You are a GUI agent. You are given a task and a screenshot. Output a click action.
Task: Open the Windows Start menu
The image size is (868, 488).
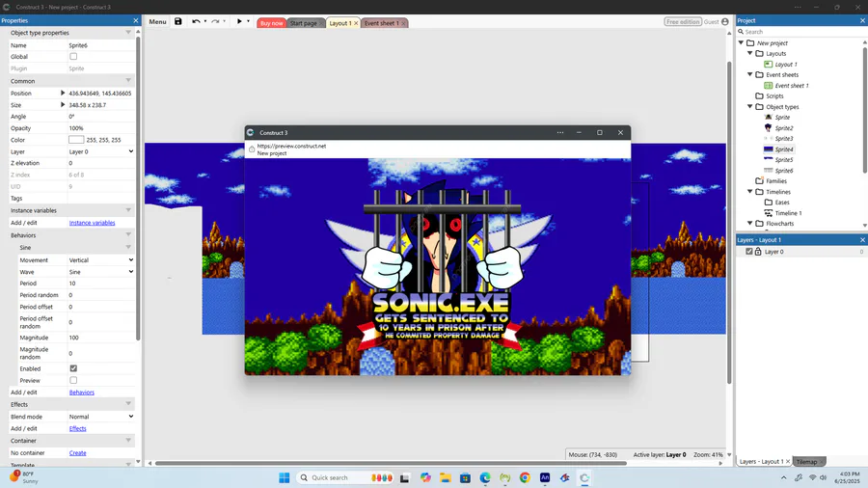[x=284, y=477]
